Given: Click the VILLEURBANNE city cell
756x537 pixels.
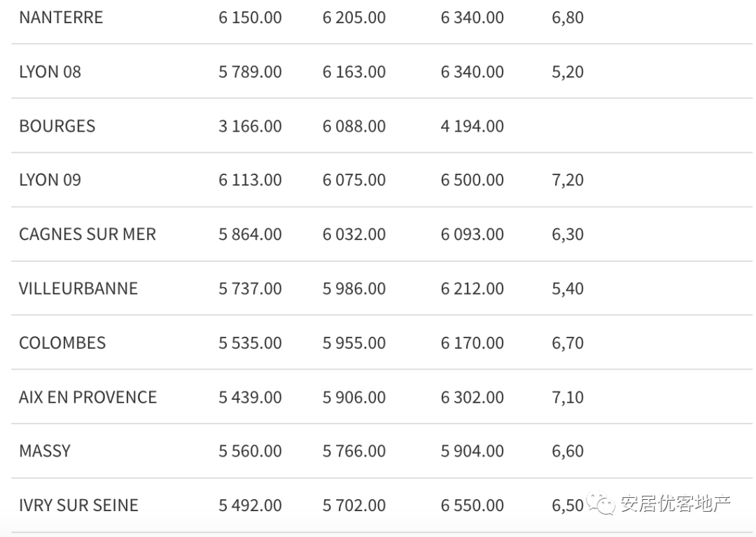Looking at the screenshot, I should click(x=78, y=288).
